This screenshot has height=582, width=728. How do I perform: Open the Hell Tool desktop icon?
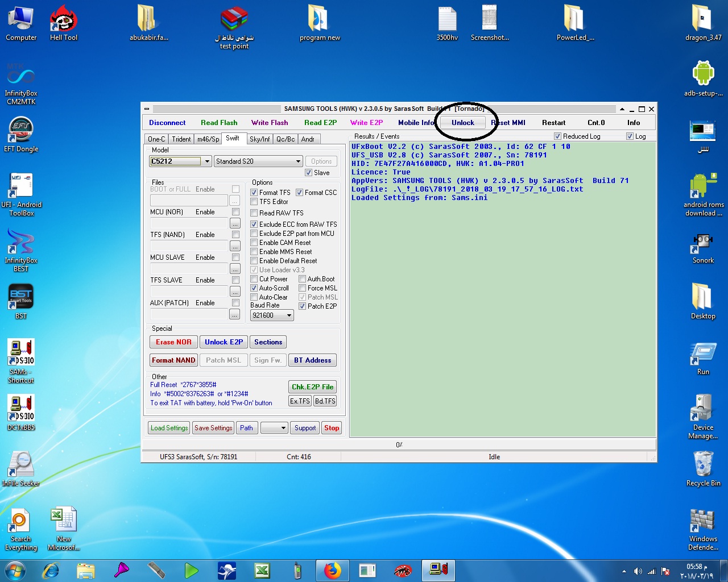click(64, 23)
